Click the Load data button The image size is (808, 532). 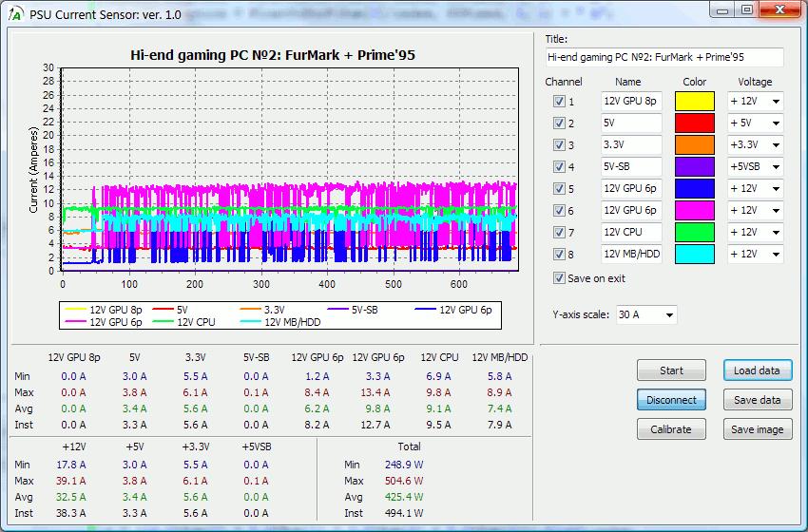pyautogui.click(x=758, y=370)
